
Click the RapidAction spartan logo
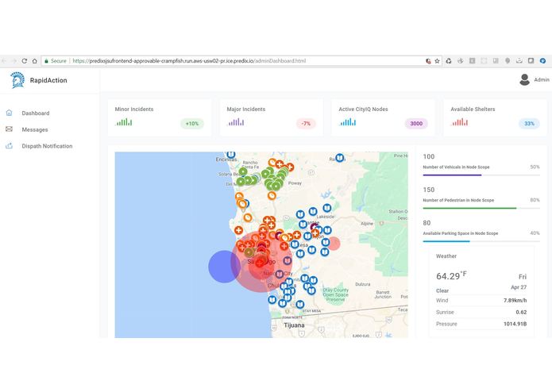(17, 80)
